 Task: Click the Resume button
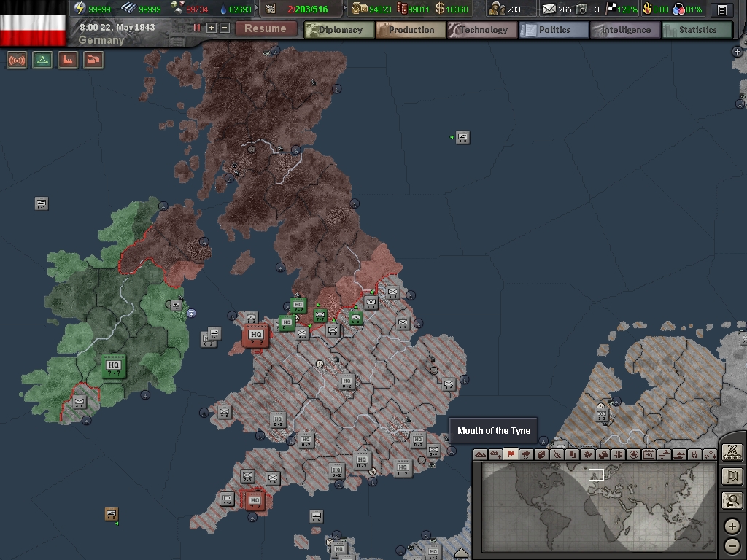coord(265,28)
